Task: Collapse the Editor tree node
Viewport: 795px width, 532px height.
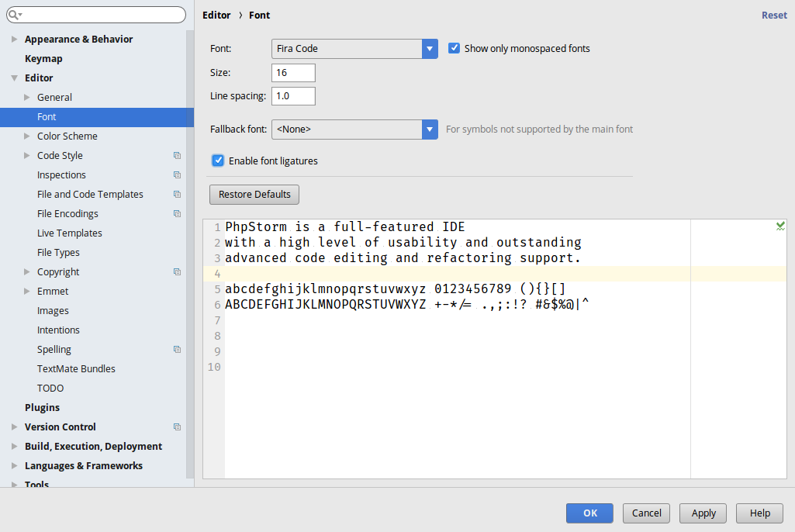Action: coord(14,78)
